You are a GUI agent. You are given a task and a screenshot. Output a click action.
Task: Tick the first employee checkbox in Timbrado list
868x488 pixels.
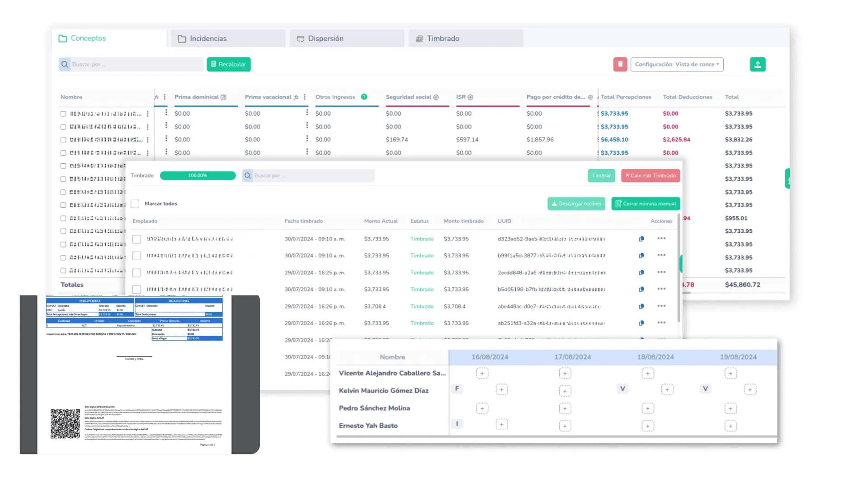coord(137,239)
